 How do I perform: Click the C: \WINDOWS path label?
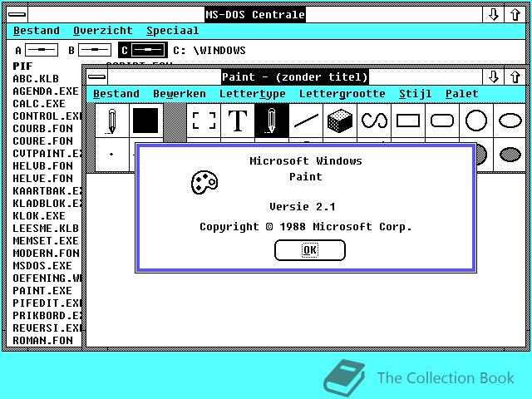pyautogui.click(x=209, y=51)
